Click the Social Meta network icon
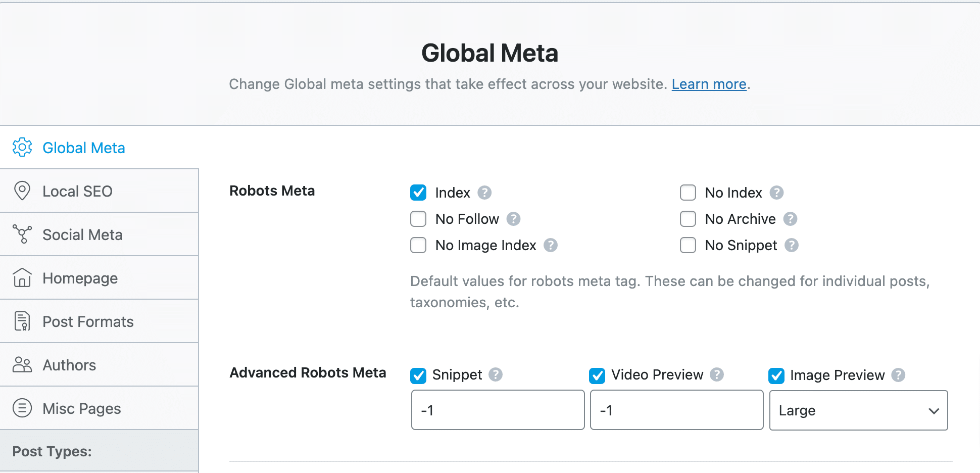 pyautogui.click(x=22, y=234)
